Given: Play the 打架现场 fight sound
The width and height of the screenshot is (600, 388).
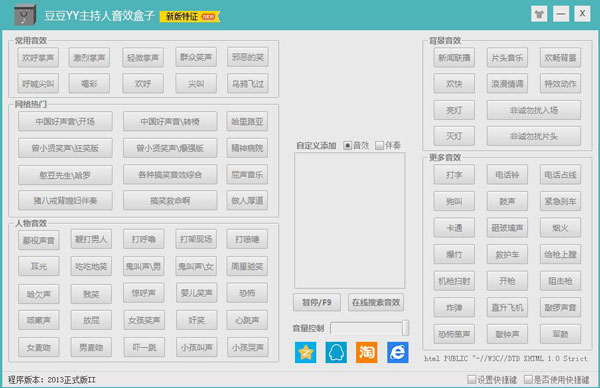Looking at the screenshot, I should [196, 239].
